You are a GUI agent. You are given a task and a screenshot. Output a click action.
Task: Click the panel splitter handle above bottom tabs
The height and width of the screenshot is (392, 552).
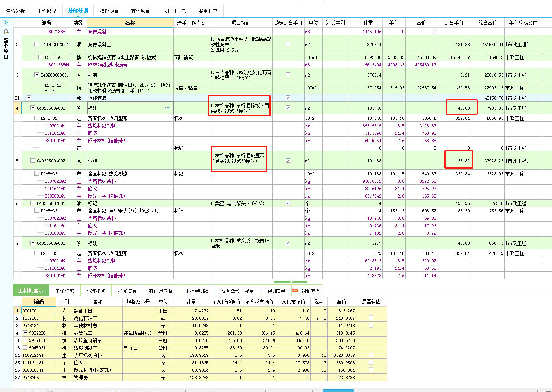coord(290,282)
